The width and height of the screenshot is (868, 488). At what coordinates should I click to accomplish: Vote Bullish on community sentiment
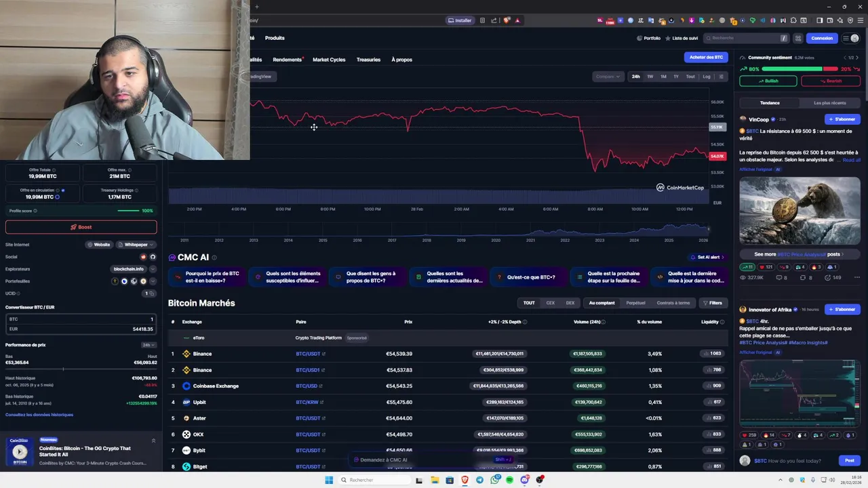coord(768,81)
